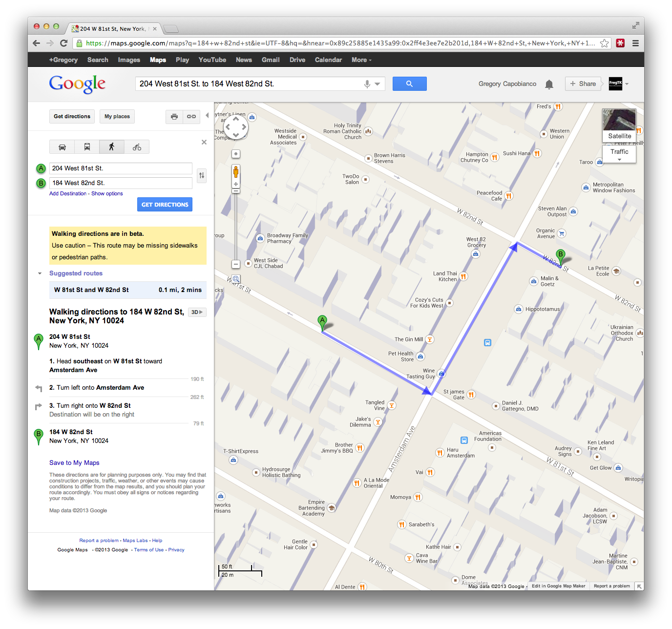Open the More menu in Google bar
This screenshot has height=629, width=672.
[x=361, y=60]
